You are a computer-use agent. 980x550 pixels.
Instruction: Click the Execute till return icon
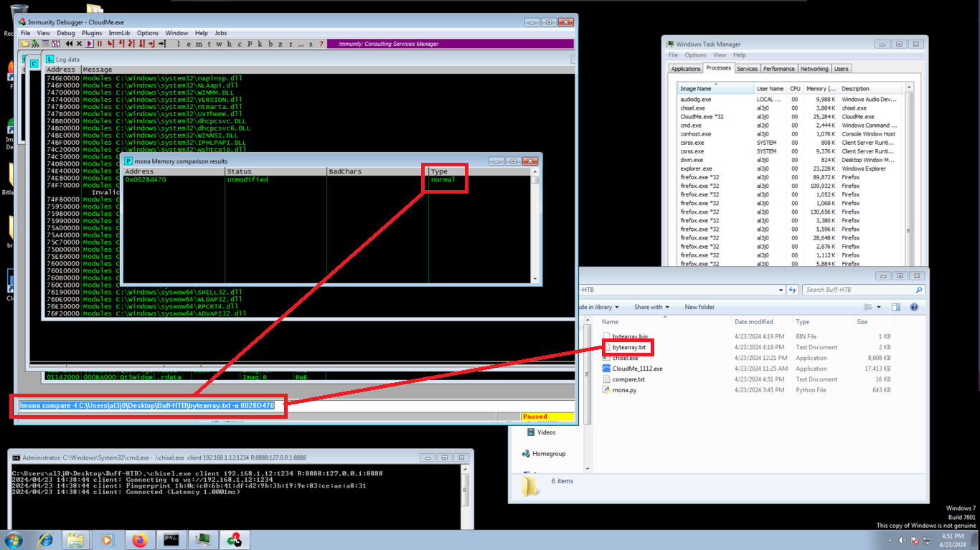pyautogui.click(x=152, y=44)
